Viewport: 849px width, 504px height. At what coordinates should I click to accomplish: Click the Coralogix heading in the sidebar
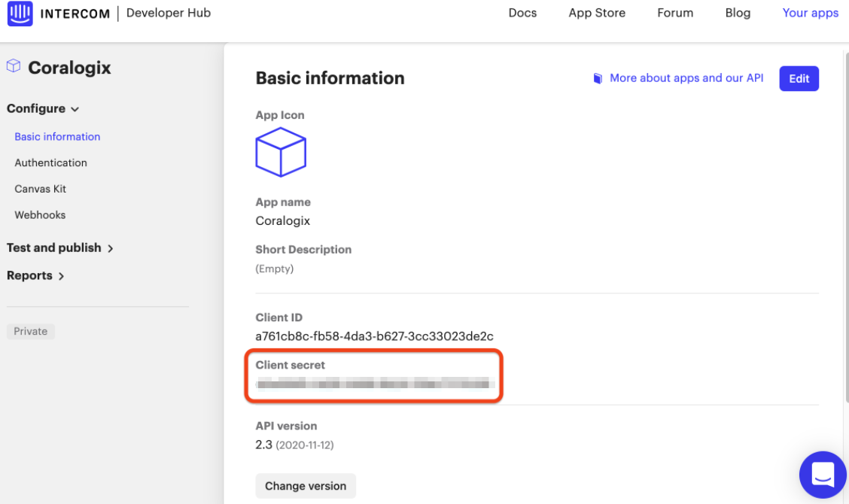point(69,68)
